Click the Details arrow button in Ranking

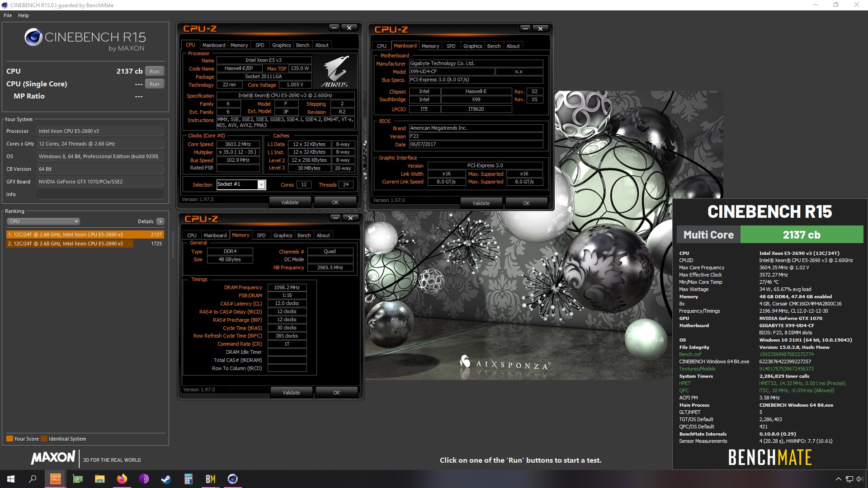point(160,221)
